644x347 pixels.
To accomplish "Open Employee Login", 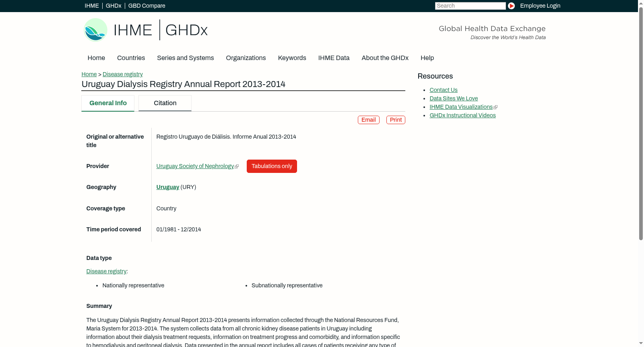I will (x=540, y=6).
